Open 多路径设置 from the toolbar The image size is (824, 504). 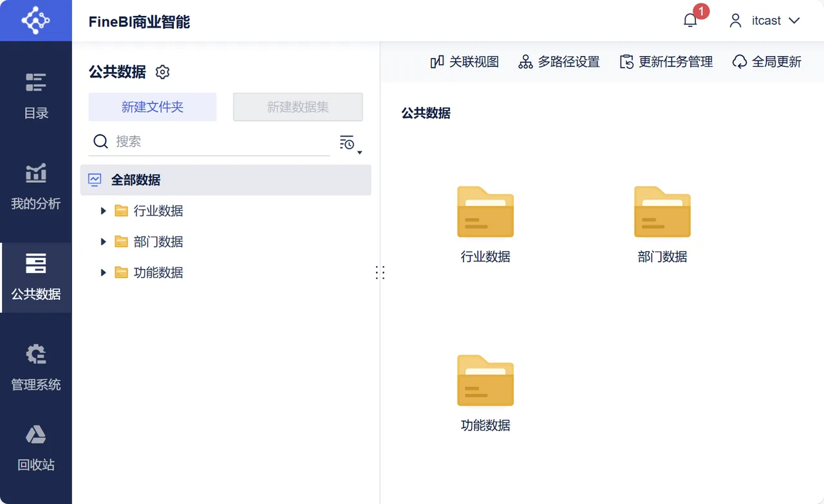point(559,62)
